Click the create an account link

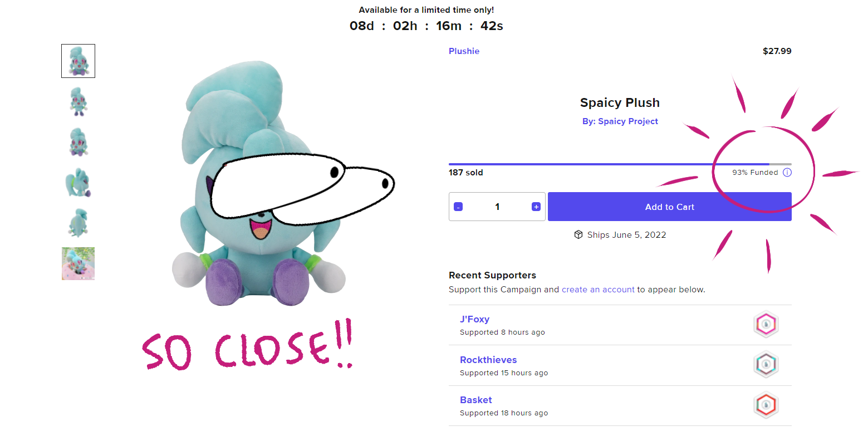(598, 290)
